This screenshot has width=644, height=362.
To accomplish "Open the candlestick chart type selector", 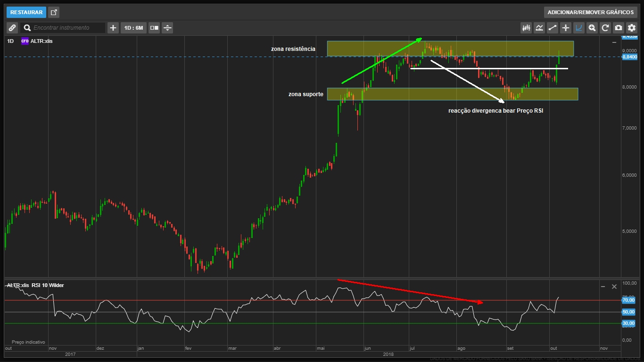I will click(x=526, y=28).
